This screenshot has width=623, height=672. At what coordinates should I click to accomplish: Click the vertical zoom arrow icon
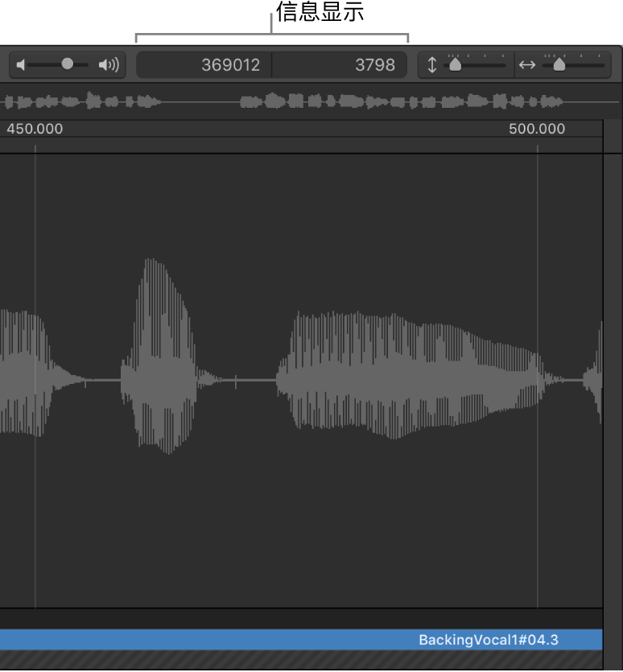click(432, 65)
